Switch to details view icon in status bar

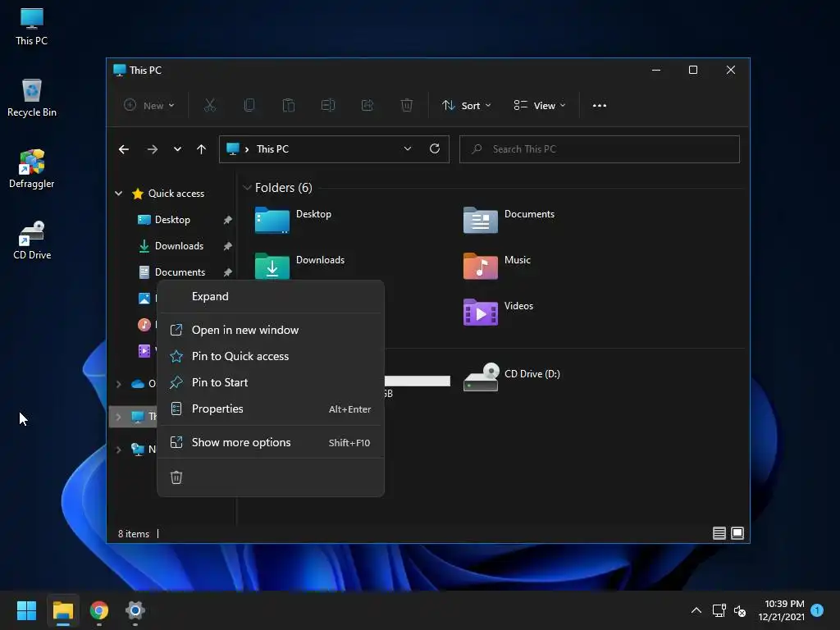(719, 533)
